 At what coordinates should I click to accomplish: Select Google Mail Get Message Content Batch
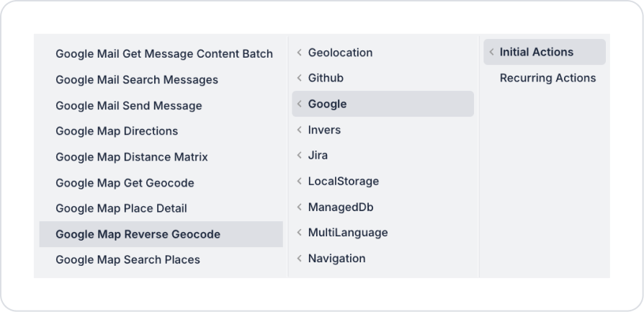pos(164,54)
